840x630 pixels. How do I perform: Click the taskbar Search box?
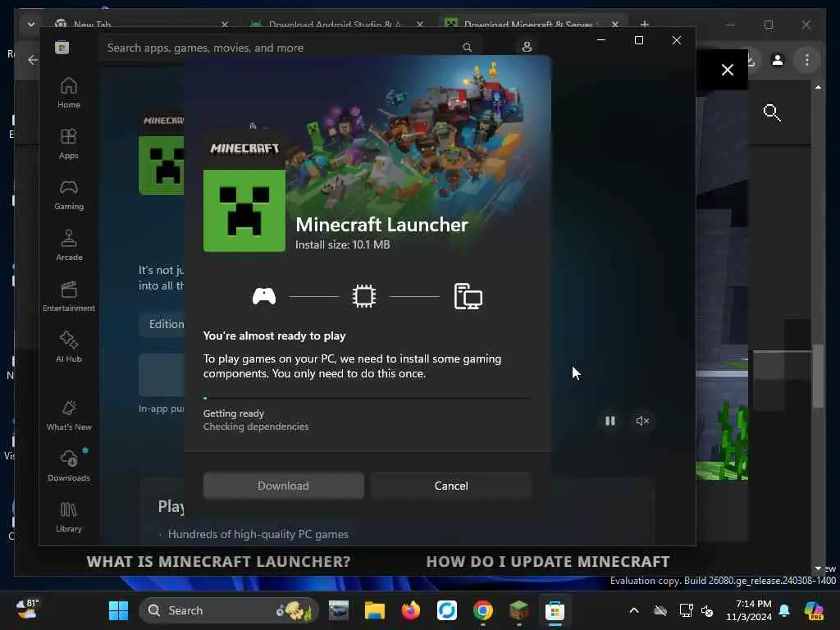229,610
